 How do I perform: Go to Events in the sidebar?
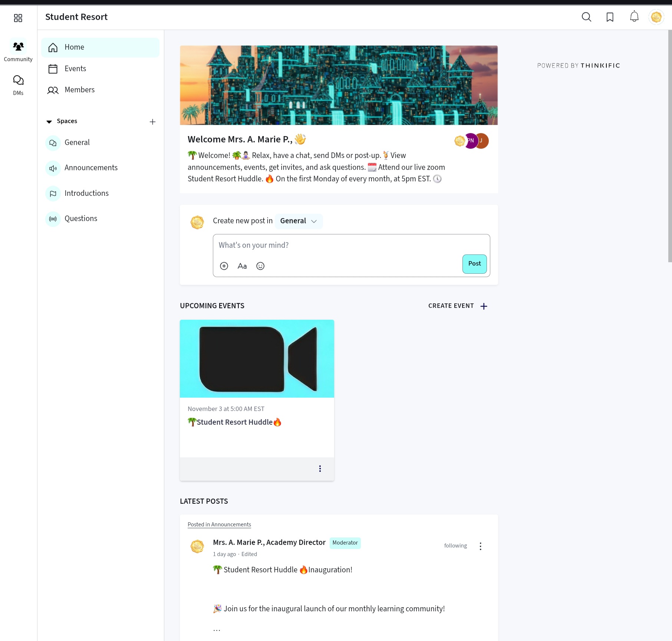coord(75,69)
